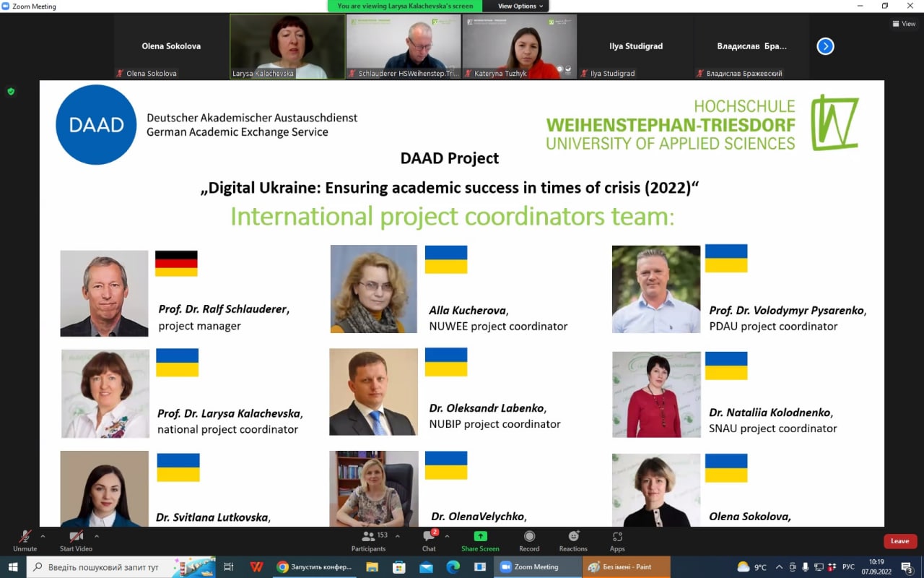Click Dr. Oleksandr Labenko's photo

click(x=374, y=392)
